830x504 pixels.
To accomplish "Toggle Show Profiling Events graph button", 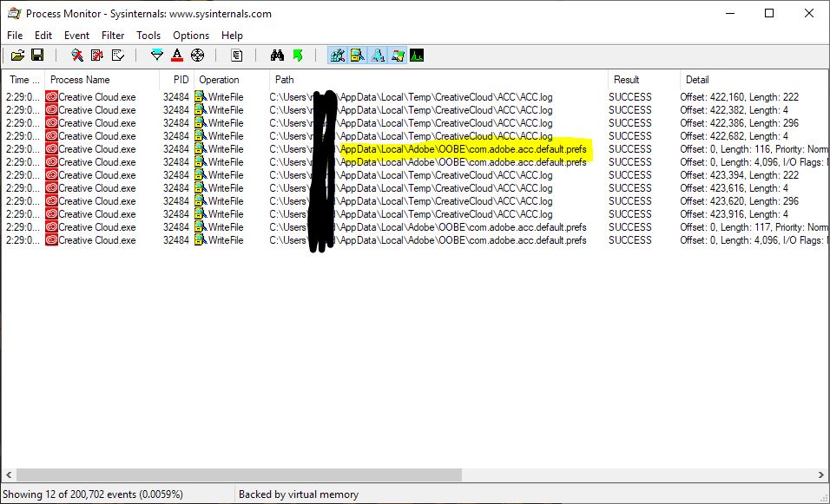I will coord(417,55).
